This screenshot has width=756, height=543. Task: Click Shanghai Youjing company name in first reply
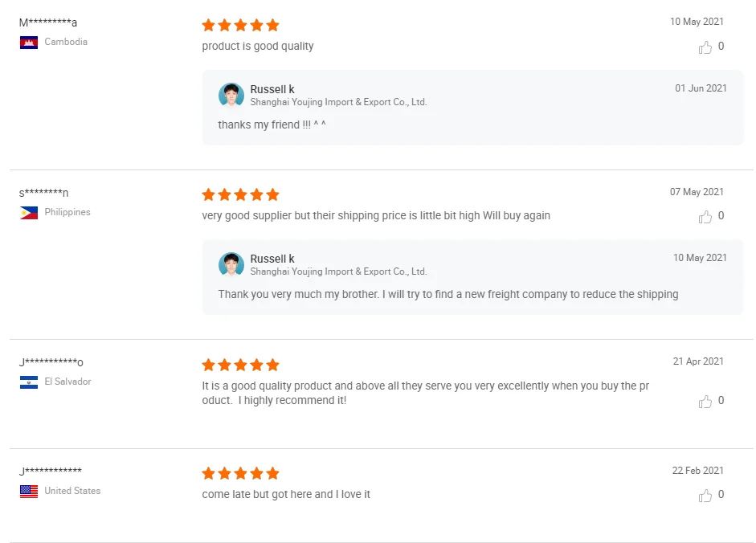click(x=338, y=102)
